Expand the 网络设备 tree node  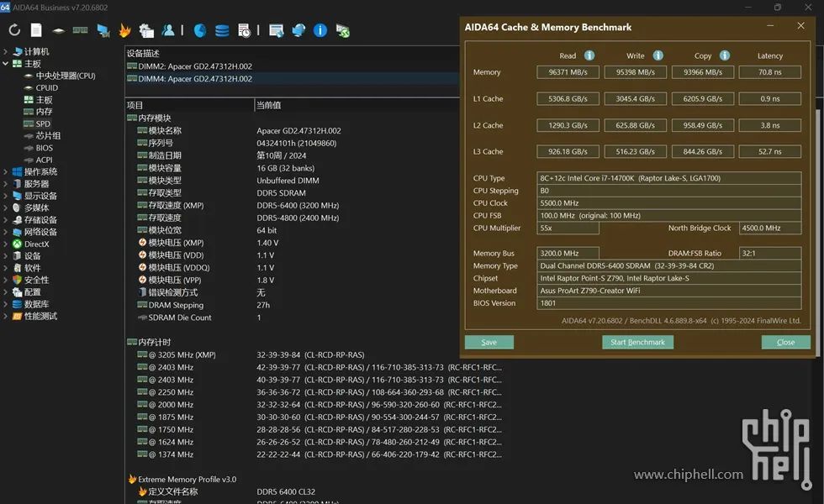click(5, 232)
